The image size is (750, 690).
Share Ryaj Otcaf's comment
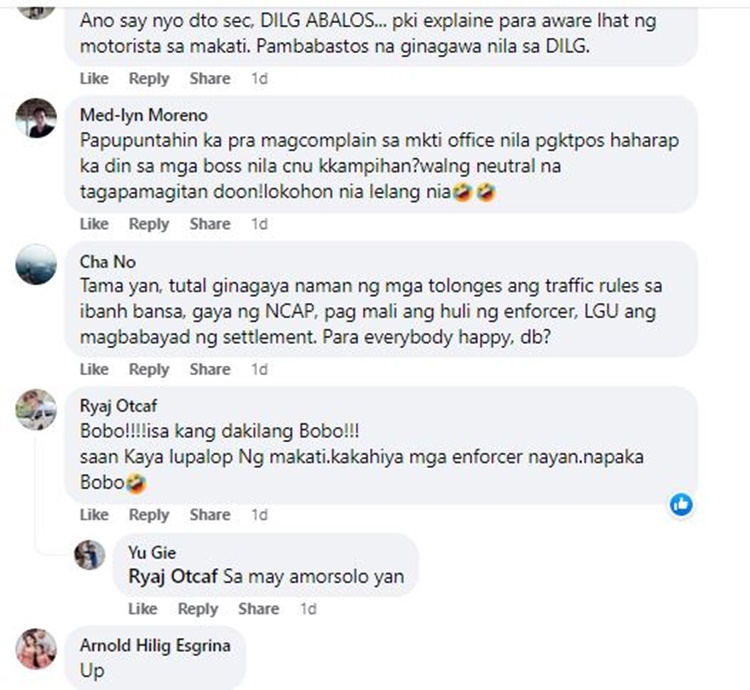[x=210, y=515]
